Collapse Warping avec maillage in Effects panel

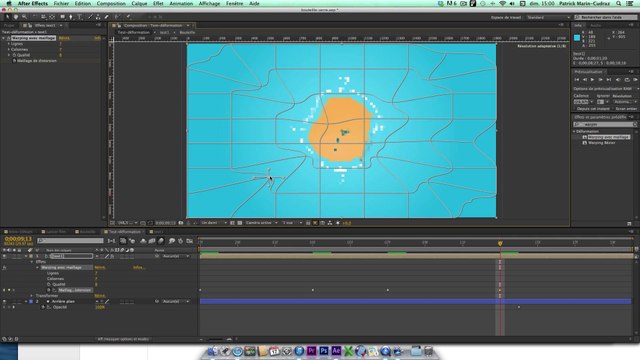pyautogui.click(x=4, y=38)
